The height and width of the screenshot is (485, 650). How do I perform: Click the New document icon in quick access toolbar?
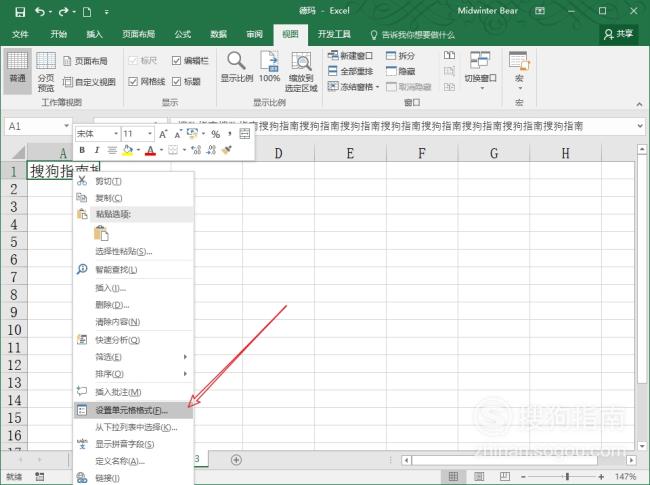[87, 12]
